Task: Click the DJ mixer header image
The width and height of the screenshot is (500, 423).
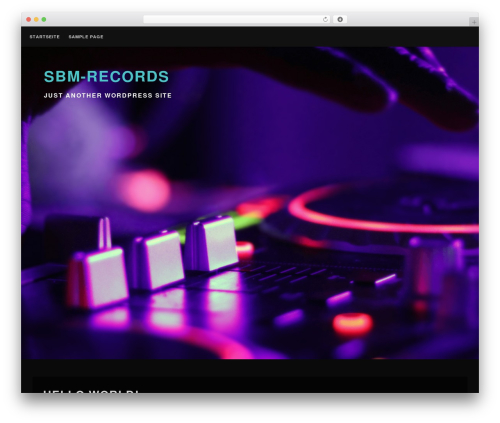Action: pos(250,203)
